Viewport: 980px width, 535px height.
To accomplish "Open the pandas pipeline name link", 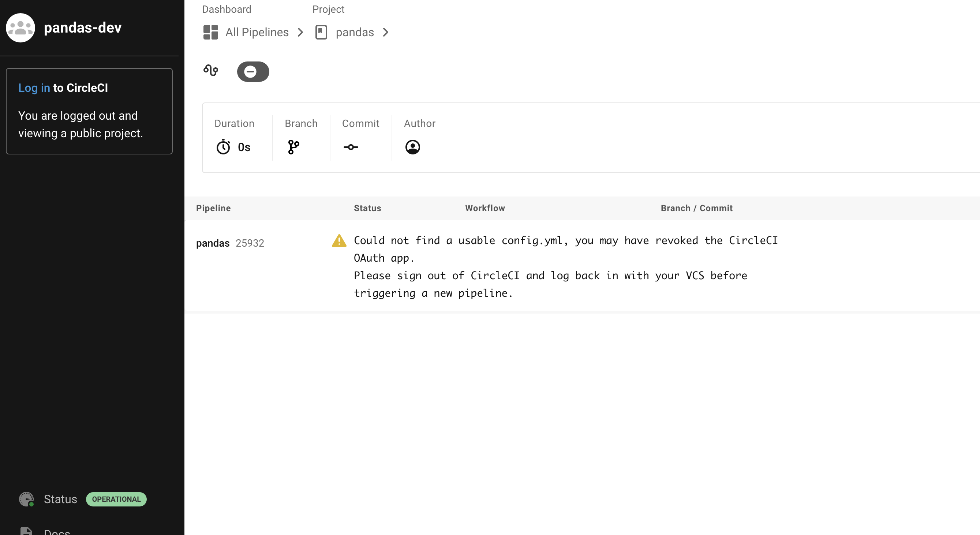I will [213, 243].
